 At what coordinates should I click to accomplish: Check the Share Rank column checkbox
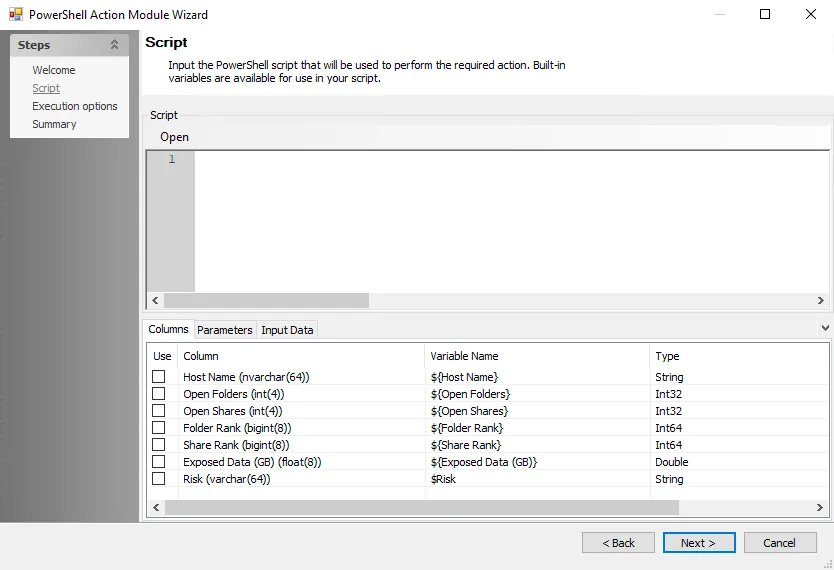tap(159, 445)
